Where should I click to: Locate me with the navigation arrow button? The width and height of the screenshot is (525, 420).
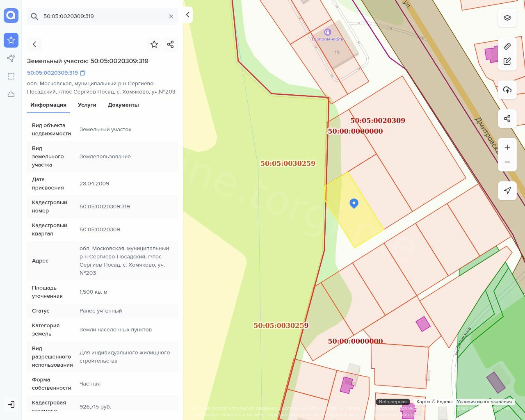507,191
